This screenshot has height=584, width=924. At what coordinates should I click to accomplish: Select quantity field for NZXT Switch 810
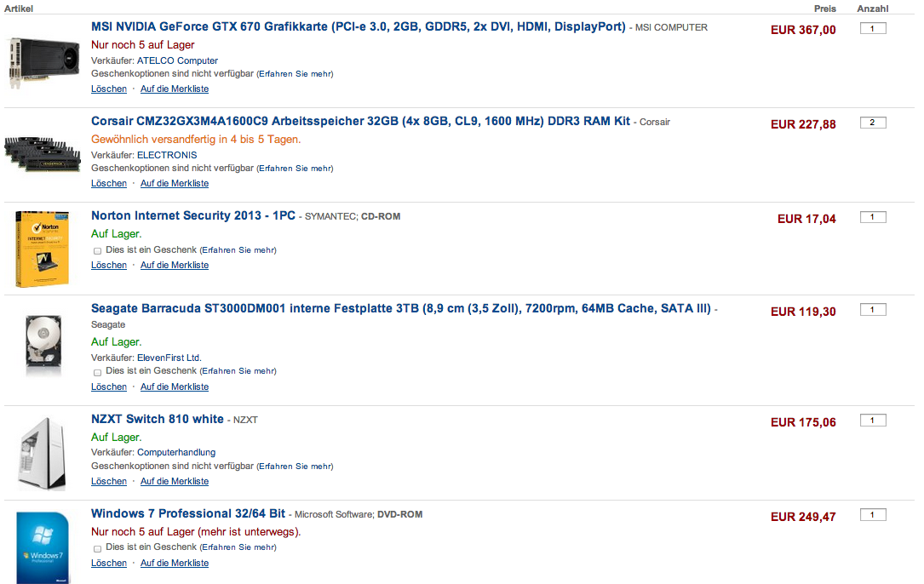873,421
